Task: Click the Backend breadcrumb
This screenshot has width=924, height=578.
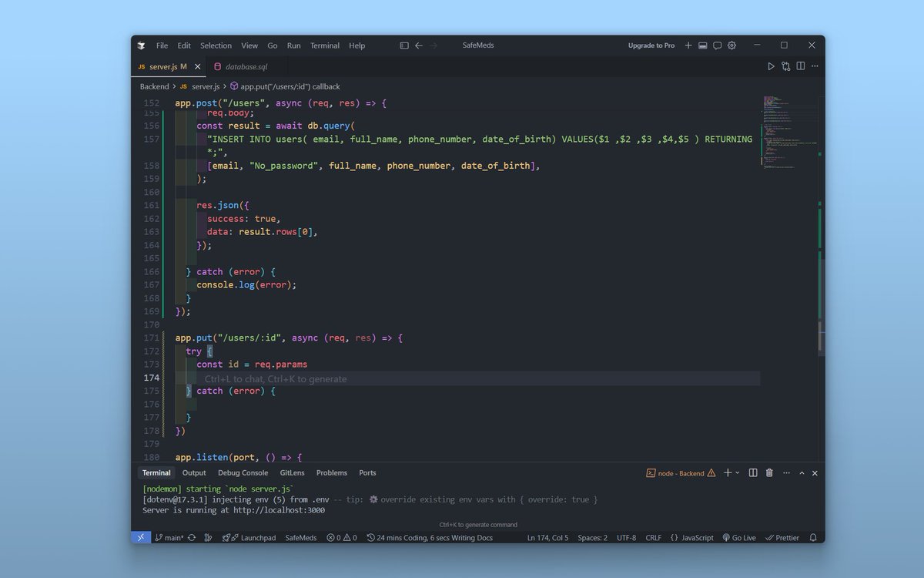Action: point(154,86)
